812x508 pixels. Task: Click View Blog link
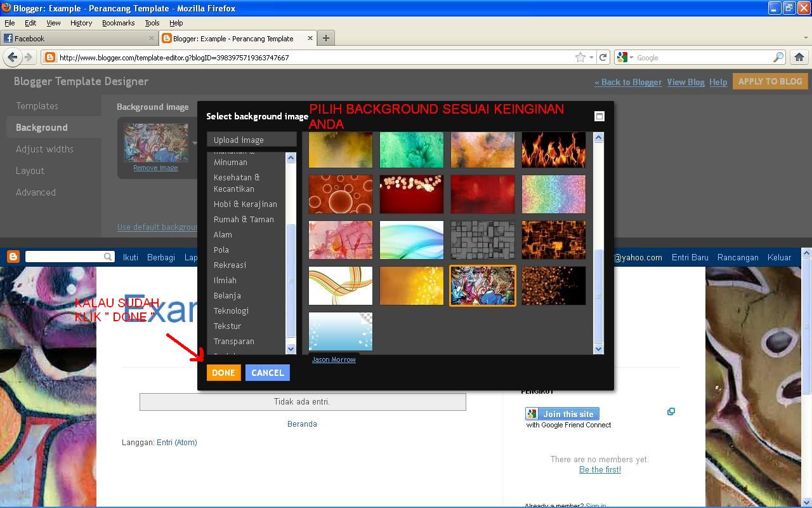click(686, 82)
